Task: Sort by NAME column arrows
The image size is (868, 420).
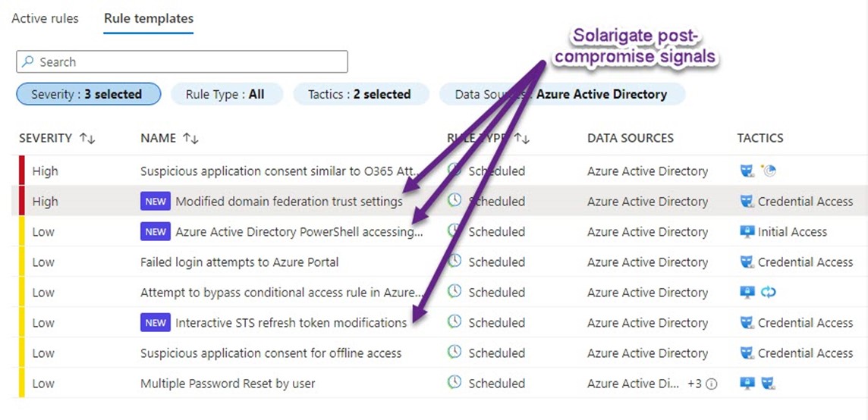Action: [x=190, y=139]
